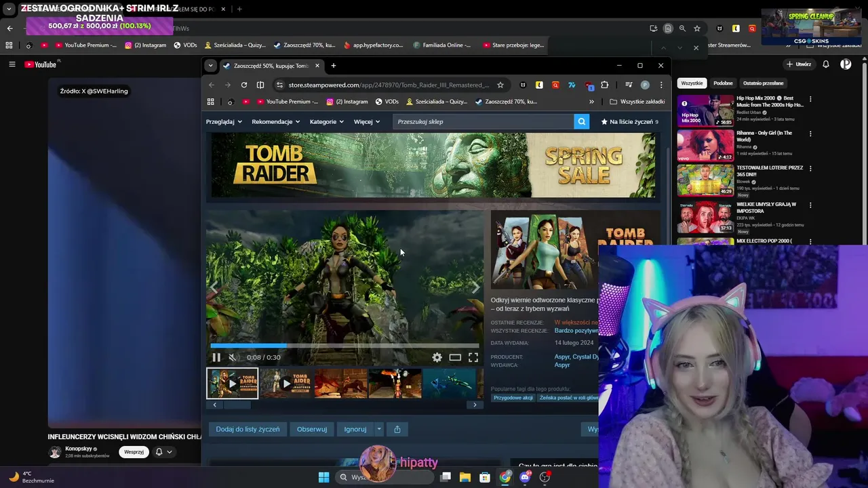Click Wesprzyj button under YouTube video
The image size is (868, 488).
click(x=134, y=452)
